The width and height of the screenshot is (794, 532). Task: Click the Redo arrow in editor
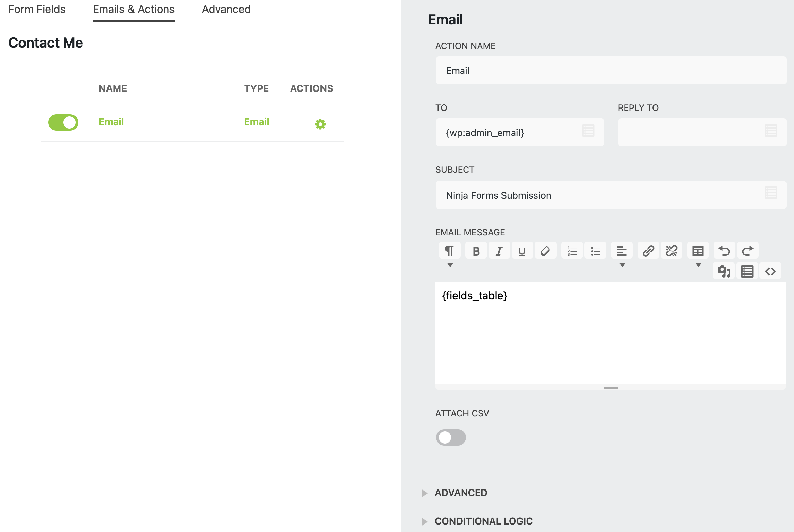[x=747, y=251]
